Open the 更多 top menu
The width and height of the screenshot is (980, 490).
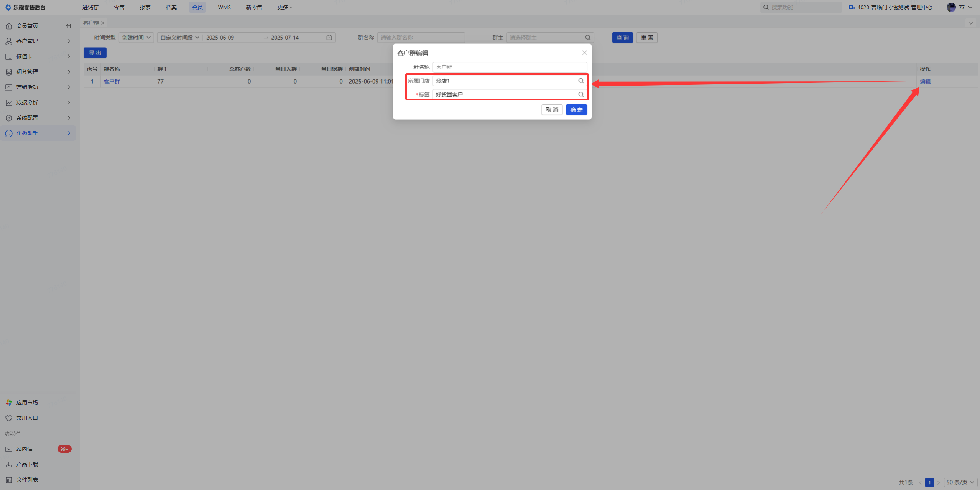284,7
